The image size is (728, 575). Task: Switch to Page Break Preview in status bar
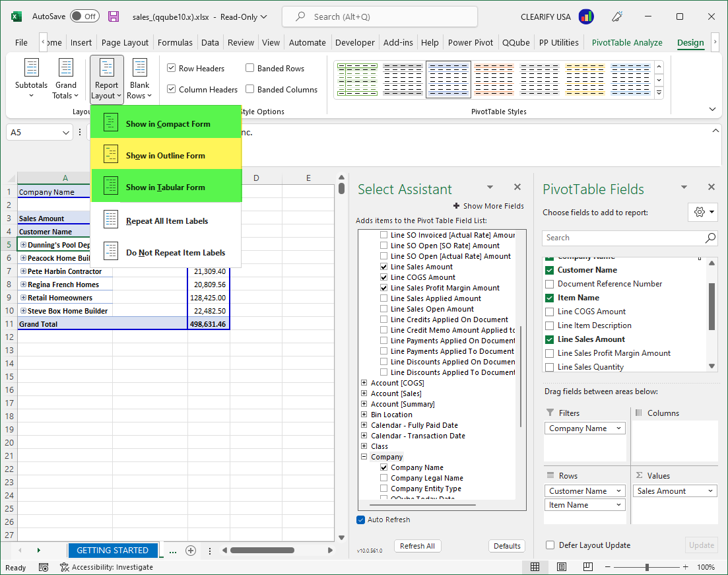point(588,566)
